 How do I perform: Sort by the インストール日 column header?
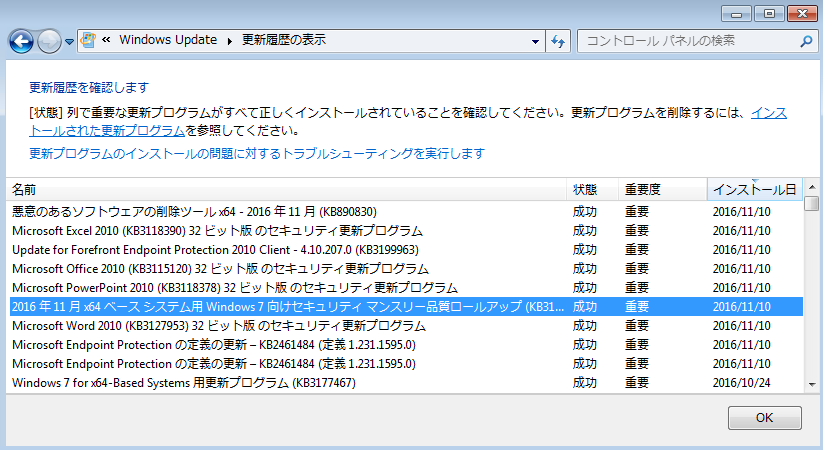click(755, 190)
